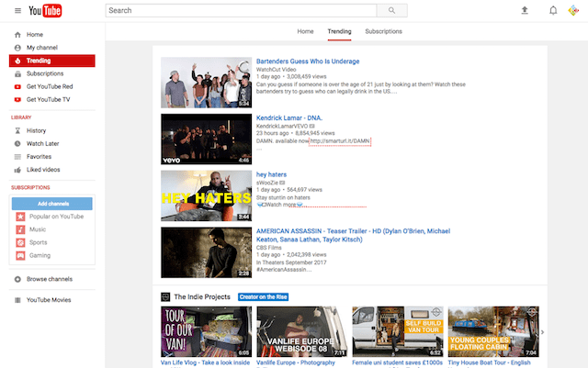The image size is (588, 368).
Task: Switch to the Home tab
Action: click(x=305, y=31)
